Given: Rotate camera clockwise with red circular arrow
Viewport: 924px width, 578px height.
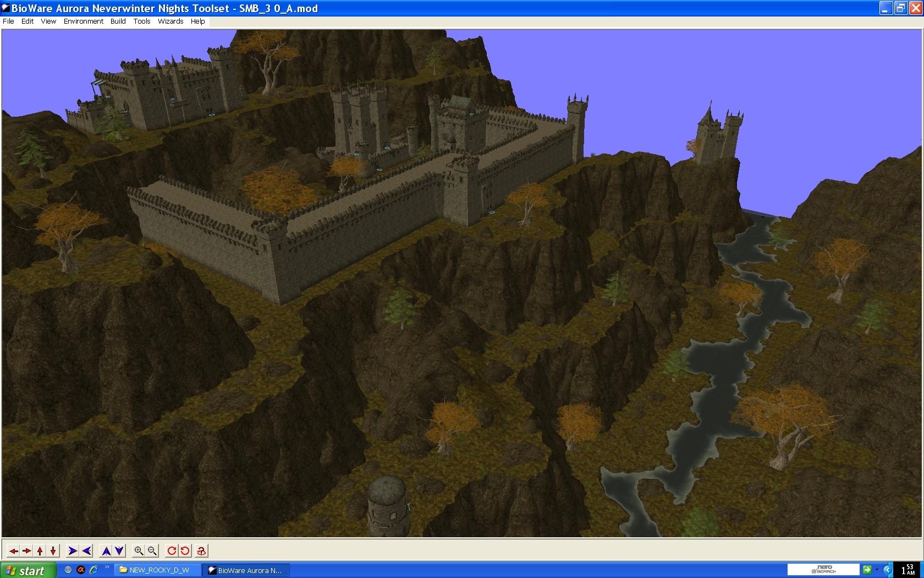Looking at the screenshot, I should tap(172, 550).
